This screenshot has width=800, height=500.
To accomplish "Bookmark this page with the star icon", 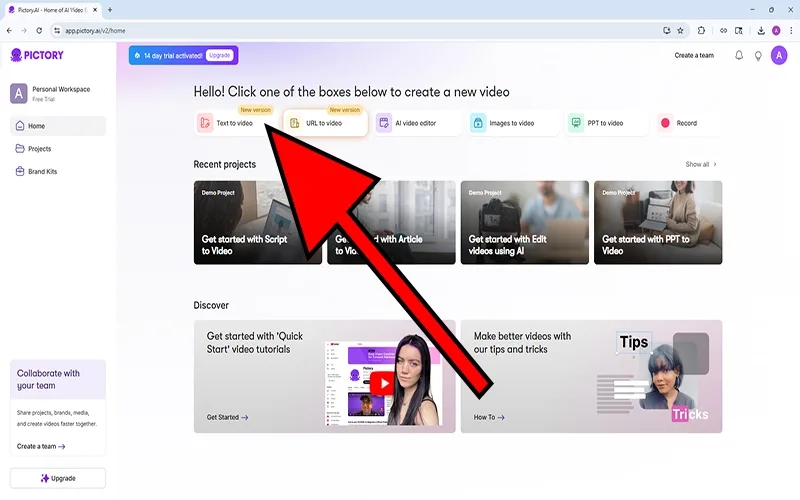I will coord(680,31).
